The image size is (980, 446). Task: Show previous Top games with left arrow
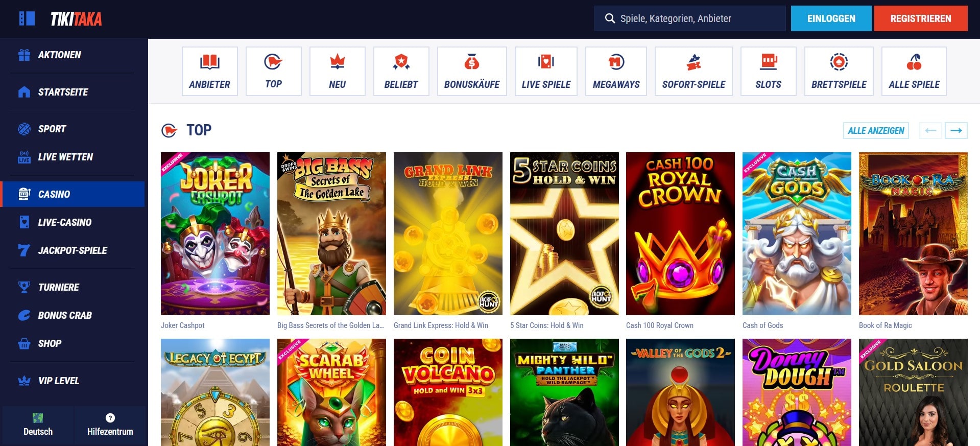click(x=930, y=130)
